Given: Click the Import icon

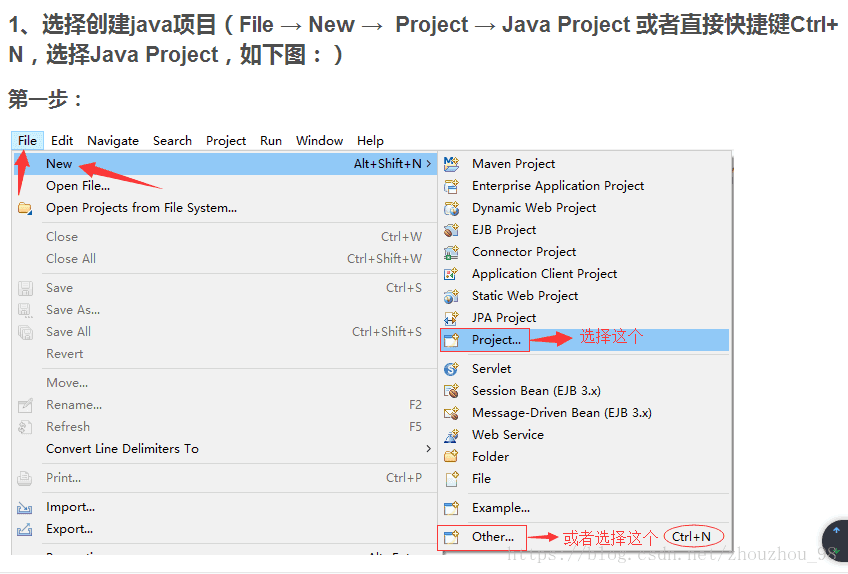Looking at the screenshot, I should coord(25,507).
